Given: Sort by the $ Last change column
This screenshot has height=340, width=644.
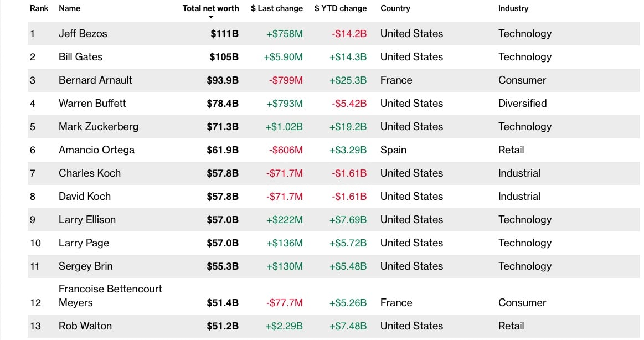Looking at the screenshot, I should (x=276, y=8).
